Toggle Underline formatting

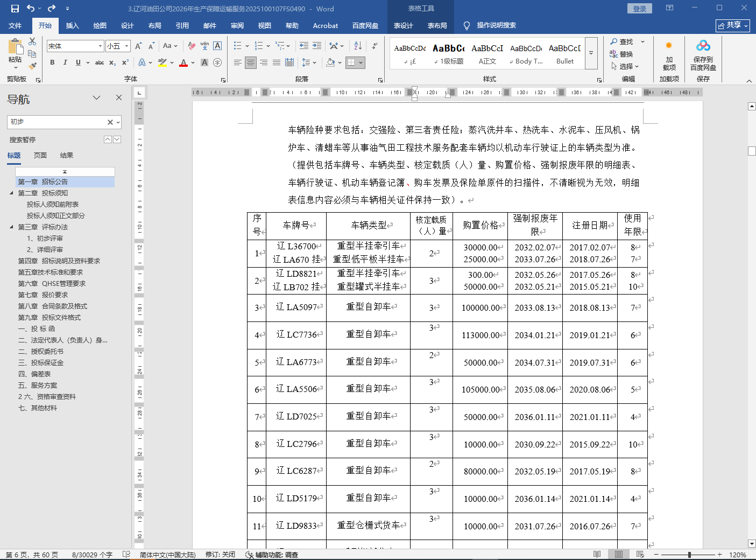78,62
